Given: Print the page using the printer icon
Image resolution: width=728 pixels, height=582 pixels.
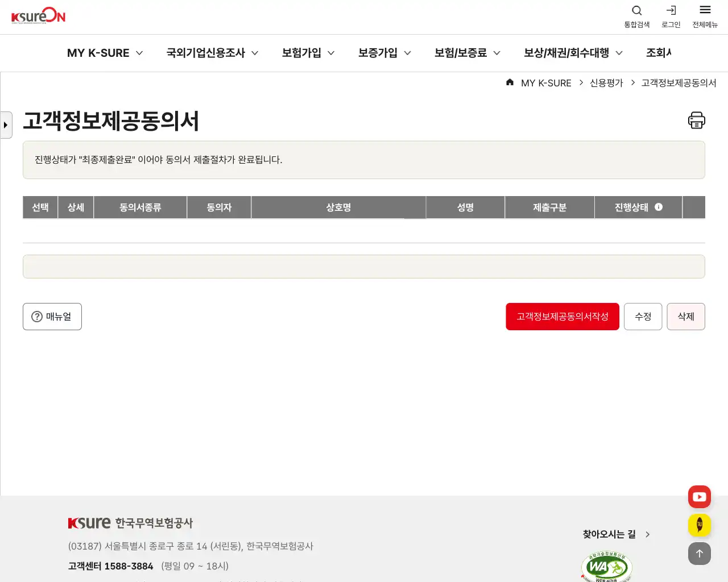Looking at the screenshot, I should 696,120.
